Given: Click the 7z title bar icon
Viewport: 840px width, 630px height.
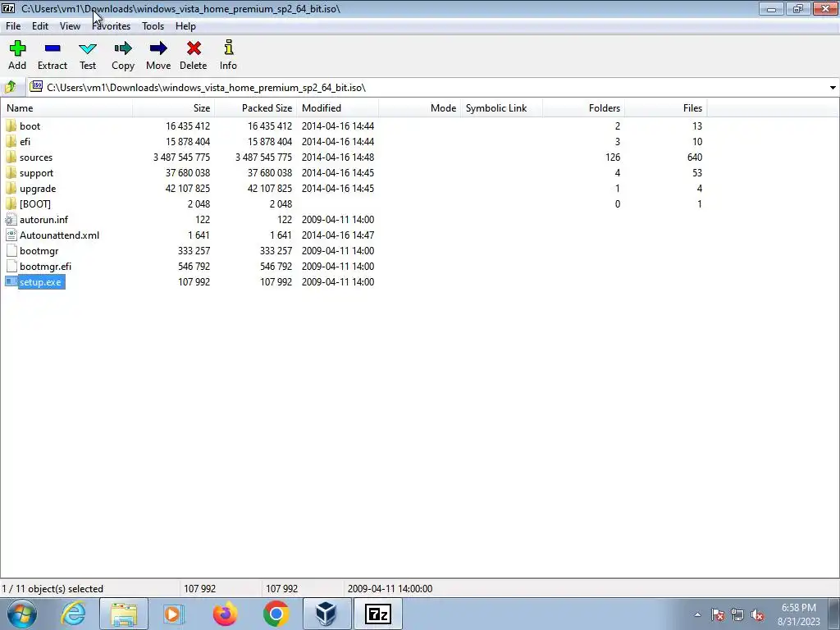Looking at the screenshot, I should pyautogui.click(x=8, y=8).
